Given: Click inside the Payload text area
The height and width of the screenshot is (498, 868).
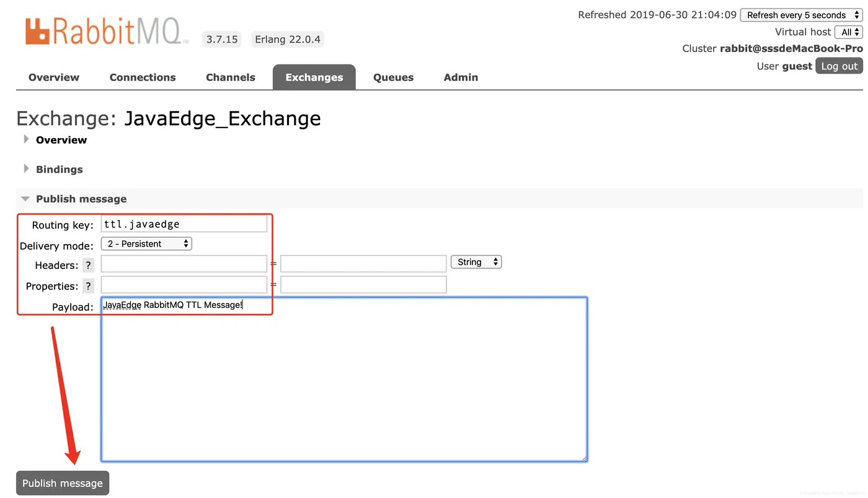Looking at the screenshot, I should tap(344, 379).
